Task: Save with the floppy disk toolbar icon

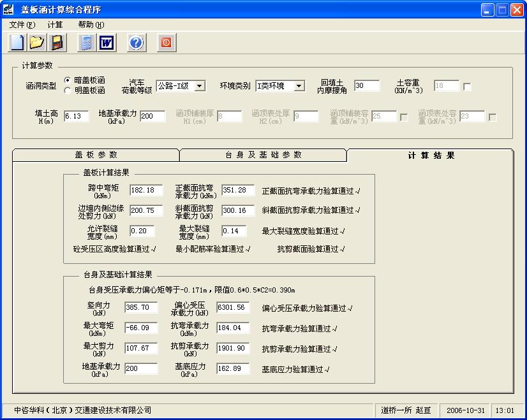Action: [x=57, y=43]
